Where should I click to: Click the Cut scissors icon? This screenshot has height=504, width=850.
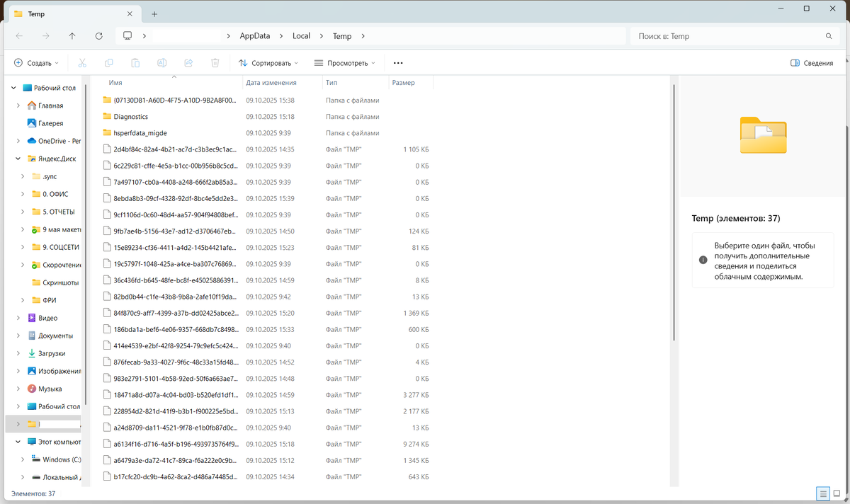[82, 63]
